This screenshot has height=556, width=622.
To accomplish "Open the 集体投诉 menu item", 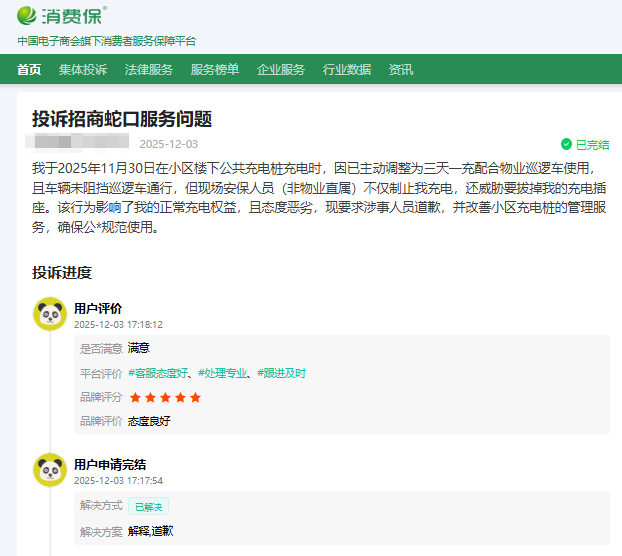I will pos(83,69).
